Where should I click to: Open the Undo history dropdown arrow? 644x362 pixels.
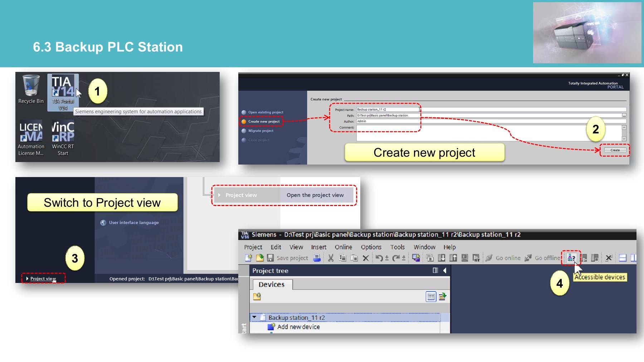point(387,258)
